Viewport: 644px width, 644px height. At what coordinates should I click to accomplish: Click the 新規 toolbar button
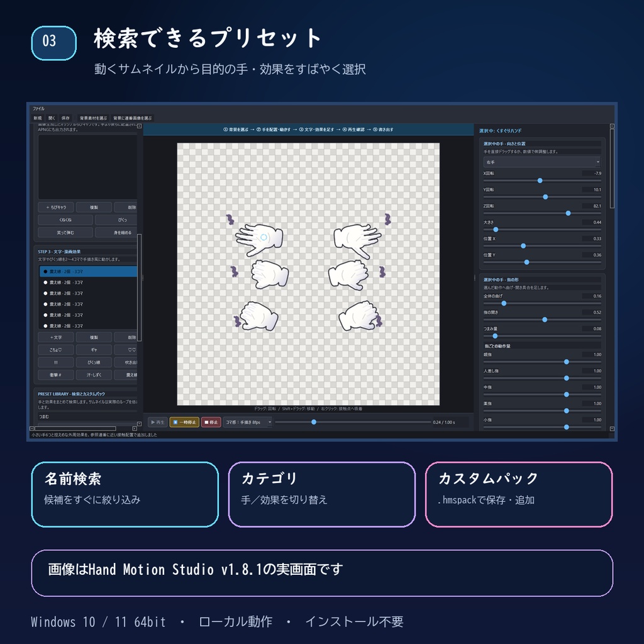(38, 118)
